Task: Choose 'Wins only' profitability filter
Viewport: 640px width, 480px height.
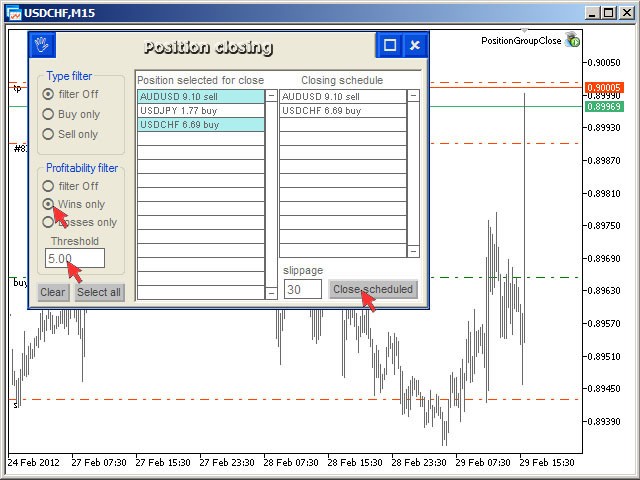Action: click(48, 204)
